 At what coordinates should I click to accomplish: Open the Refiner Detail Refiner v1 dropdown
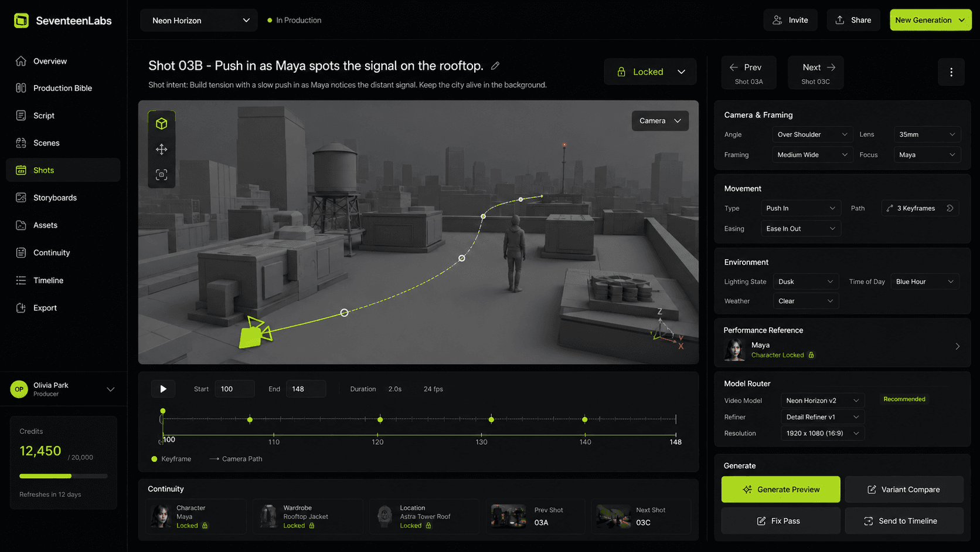[x=823, y=417]
